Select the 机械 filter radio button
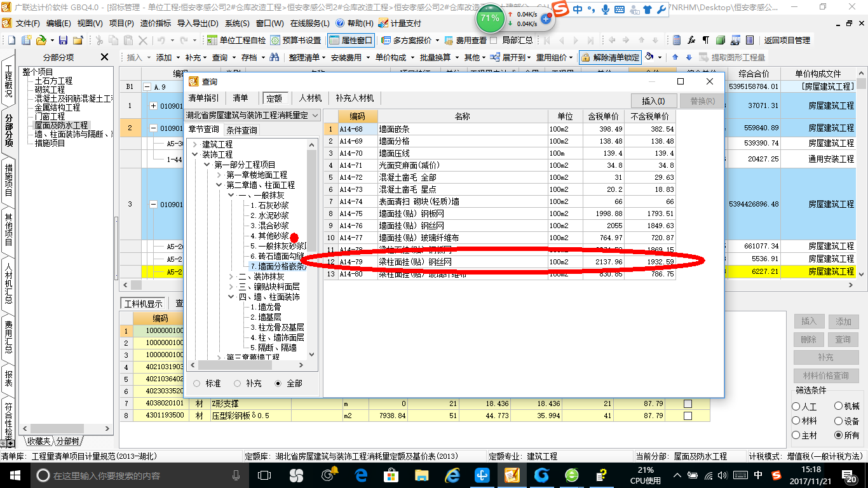This screenshot has width=868, height=488. 839,406
